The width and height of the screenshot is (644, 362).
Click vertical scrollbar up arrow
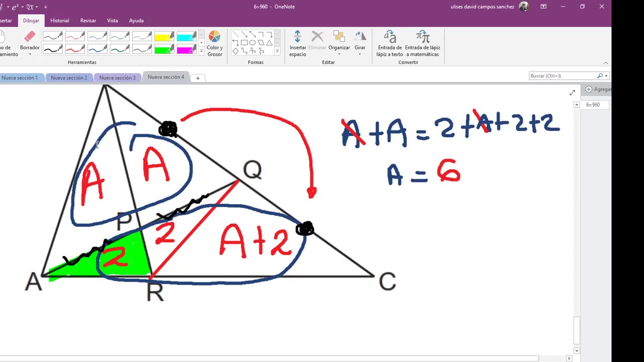pos(577,105)
